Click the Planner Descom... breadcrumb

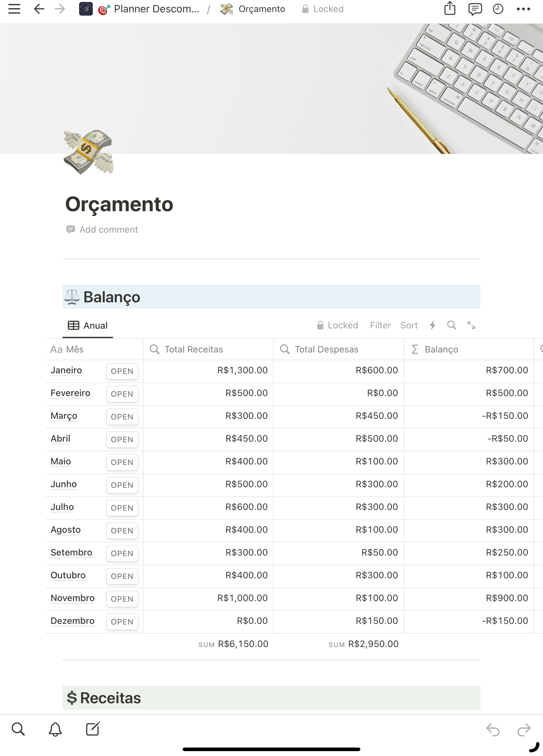point(156,9)
